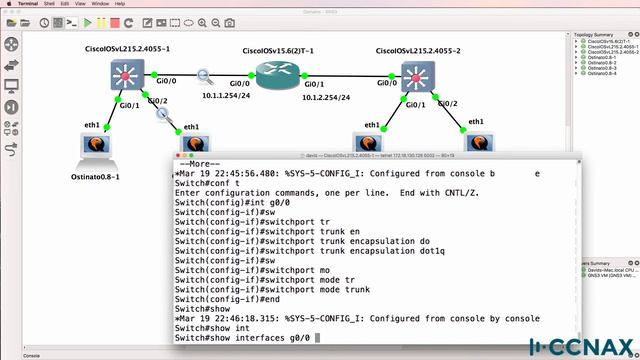
Task: Float the Servers Summary panel
Action: tap(631, 263)
